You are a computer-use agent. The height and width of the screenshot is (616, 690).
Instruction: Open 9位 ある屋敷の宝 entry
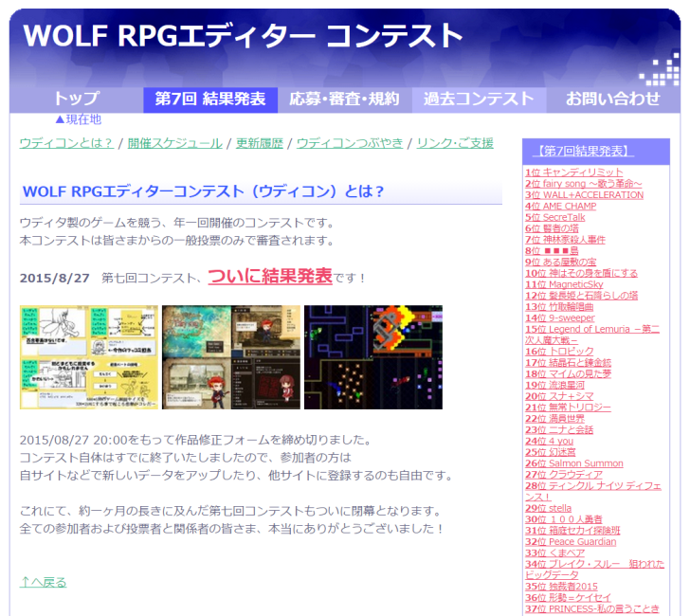561,262
